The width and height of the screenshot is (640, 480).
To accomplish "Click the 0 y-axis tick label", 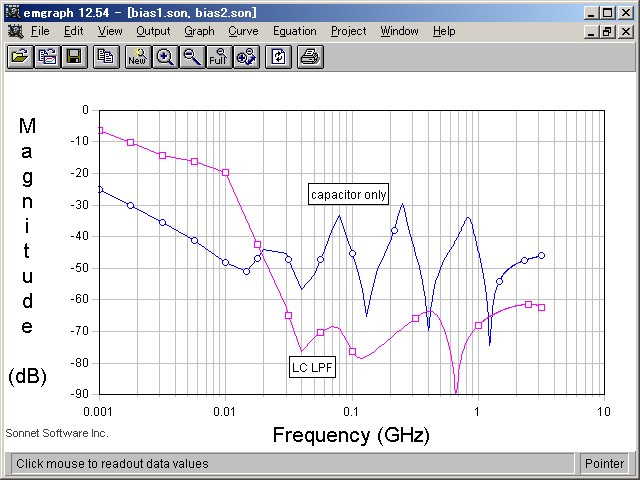I will tap(85, 110).
